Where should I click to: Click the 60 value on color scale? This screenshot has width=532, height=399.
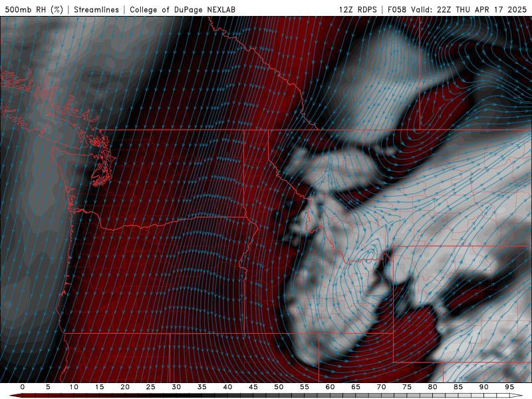click(x=330, y=387)
